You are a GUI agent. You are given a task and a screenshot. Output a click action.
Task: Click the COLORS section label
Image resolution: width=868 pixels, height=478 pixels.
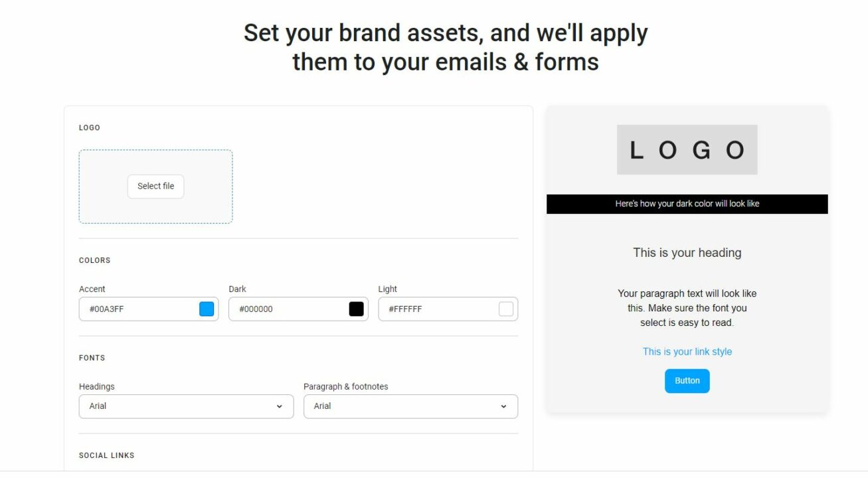94,260
